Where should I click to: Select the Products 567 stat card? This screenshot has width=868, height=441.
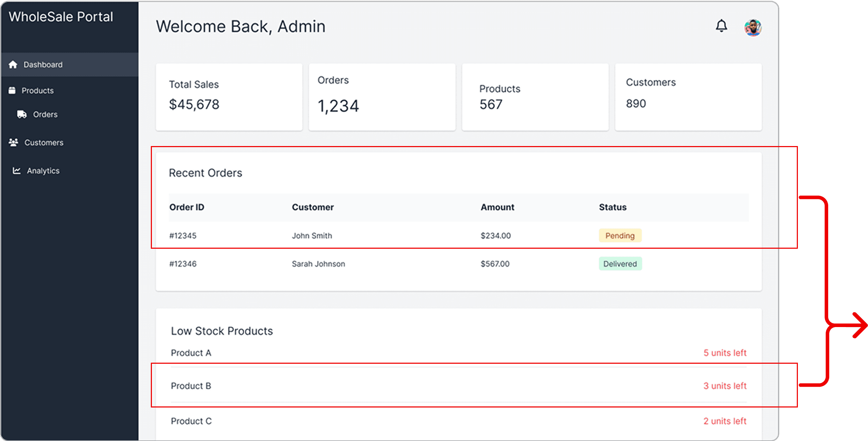coord(535,97)
